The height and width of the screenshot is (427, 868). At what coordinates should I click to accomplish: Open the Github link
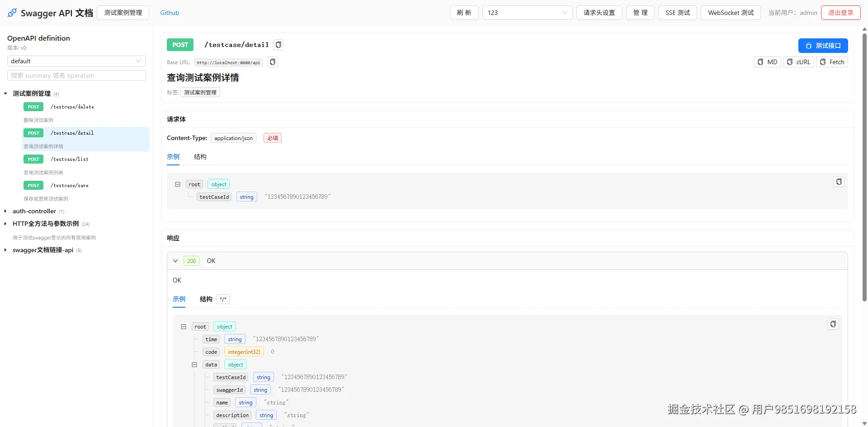point(169,13)
